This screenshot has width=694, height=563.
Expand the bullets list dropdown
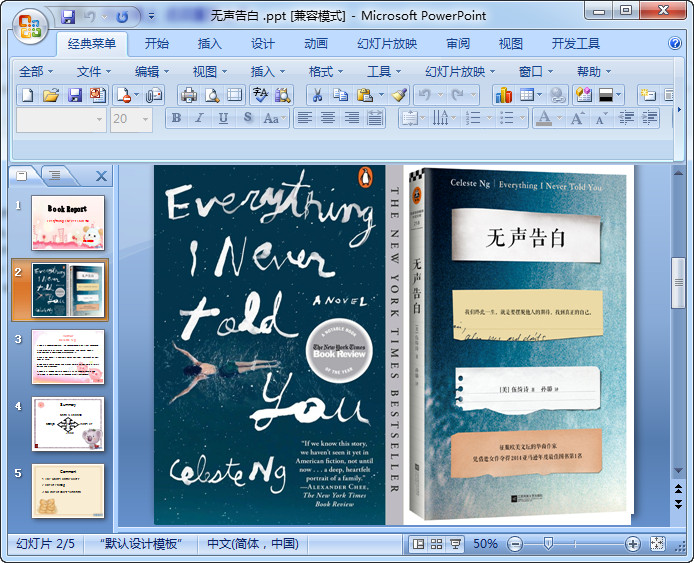pyautogui.click(x=523, y=118)
